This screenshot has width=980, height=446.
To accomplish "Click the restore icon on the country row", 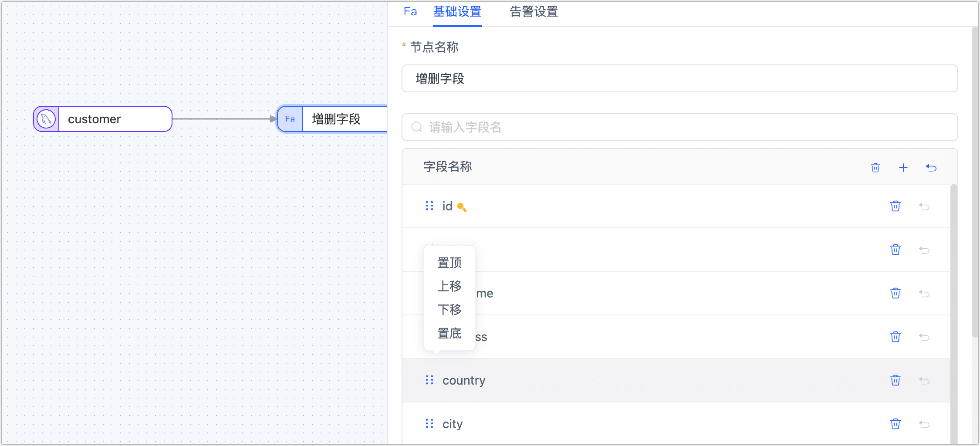I will tap(925, 380).
